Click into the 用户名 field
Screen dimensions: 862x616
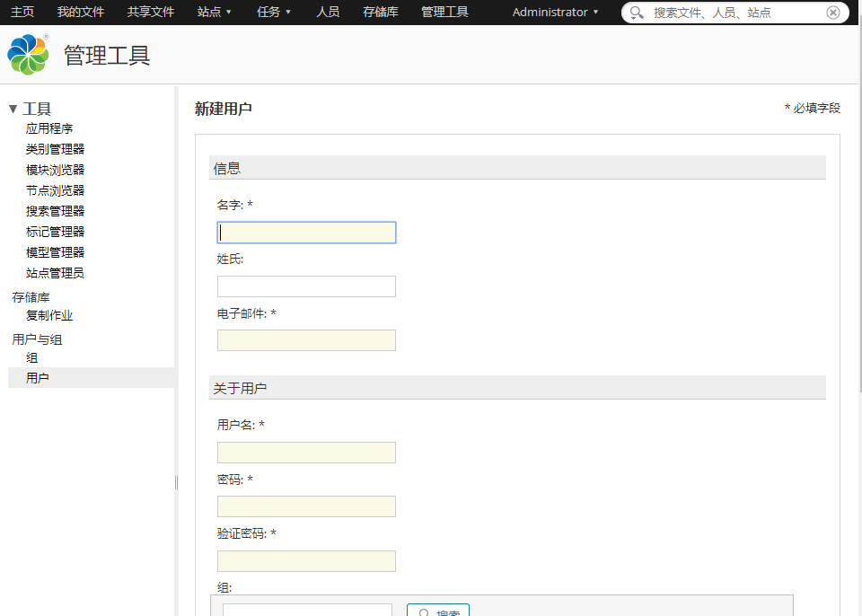point(306,453)
